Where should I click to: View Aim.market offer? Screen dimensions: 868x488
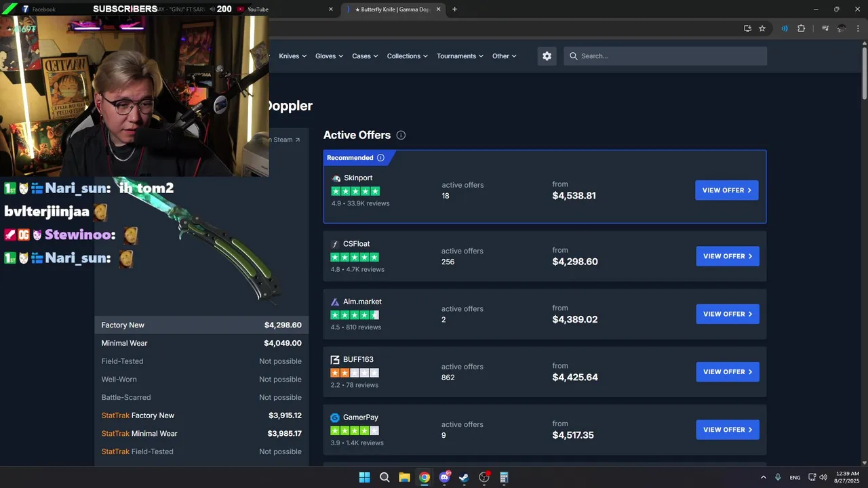click(x=728, y=314)
